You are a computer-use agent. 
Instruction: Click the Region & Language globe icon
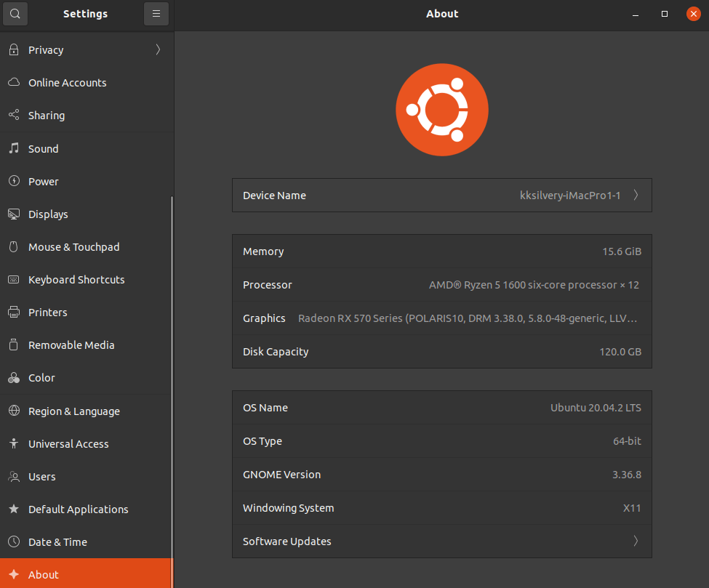[x=14, y=411]
